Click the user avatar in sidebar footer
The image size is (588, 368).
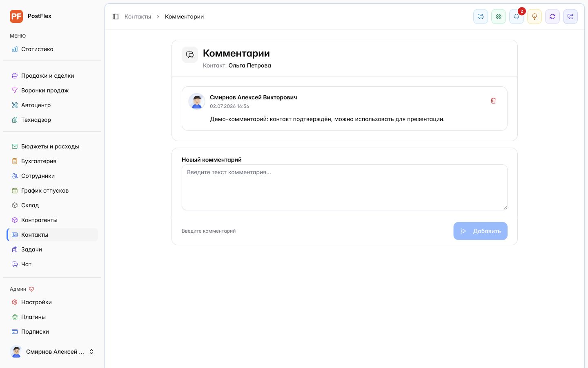click(x=16, y=352)
